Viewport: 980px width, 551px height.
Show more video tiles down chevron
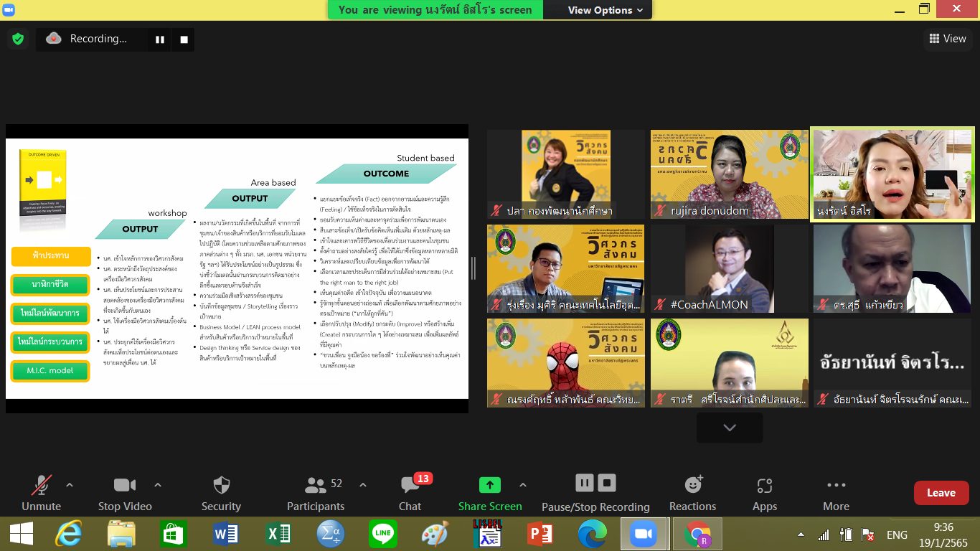point(730,428)
